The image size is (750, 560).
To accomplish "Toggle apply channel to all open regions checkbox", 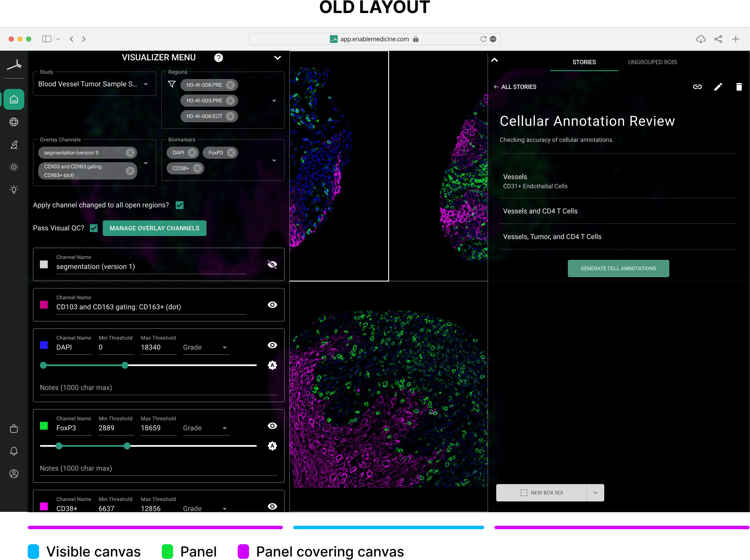I will click(180, 205).
